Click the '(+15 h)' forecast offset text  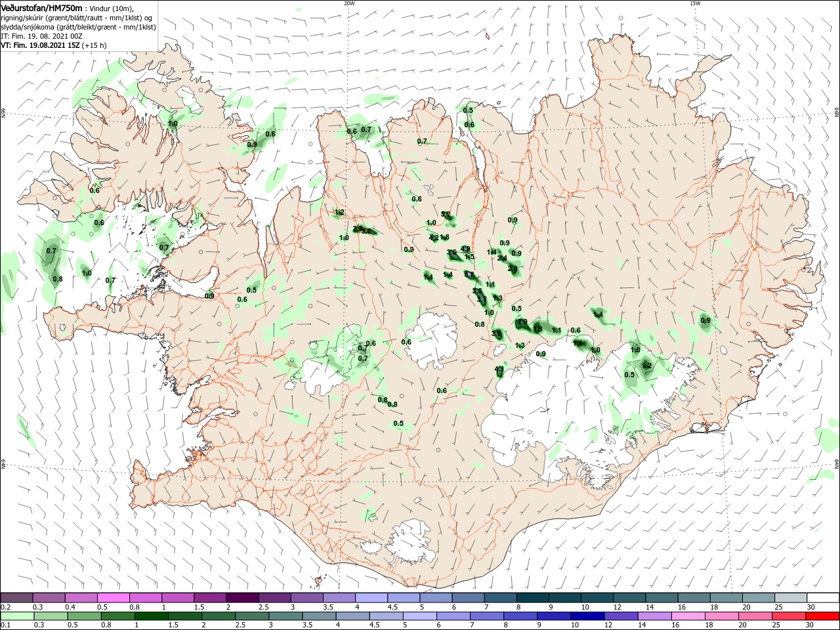pos(94,45)
